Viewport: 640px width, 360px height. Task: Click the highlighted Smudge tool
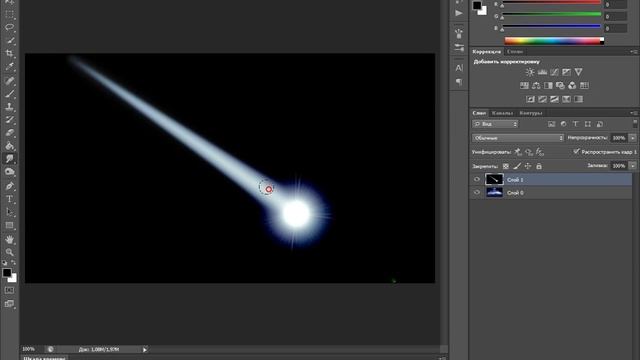9,159
